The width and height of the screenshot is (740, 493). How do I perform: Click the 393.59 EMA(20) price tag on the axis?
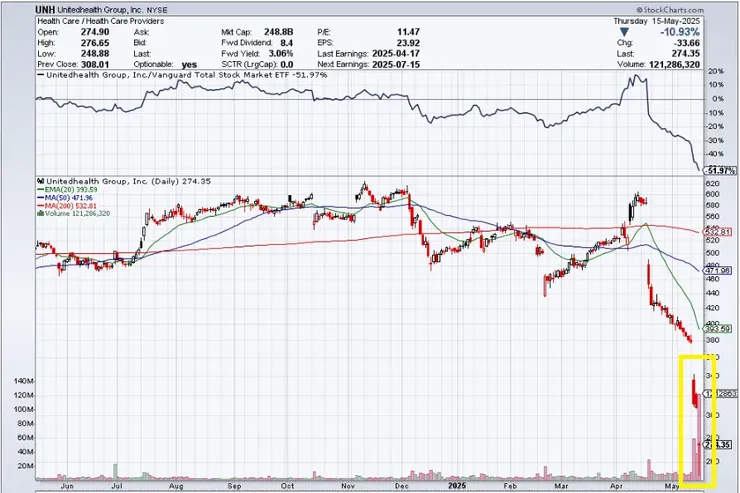pos(717,328)
